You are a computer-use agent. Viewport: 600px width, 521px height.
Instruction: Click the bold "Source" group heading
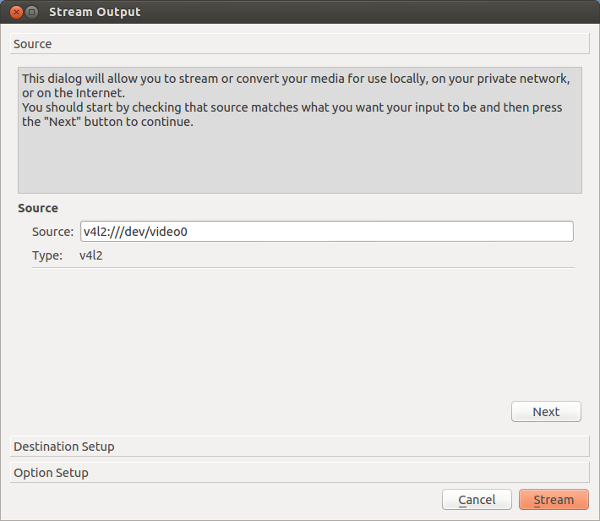click(x=38, y=208)
